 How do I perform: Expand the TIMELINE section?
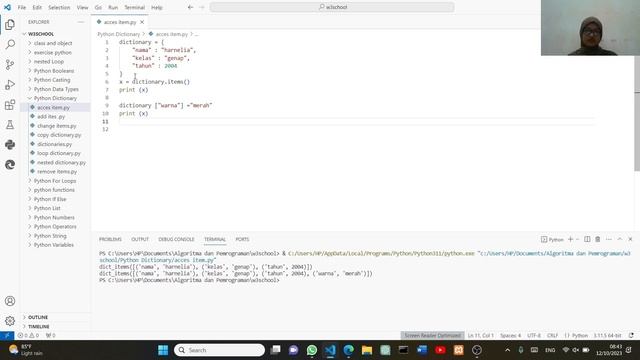tap(38, 327)
